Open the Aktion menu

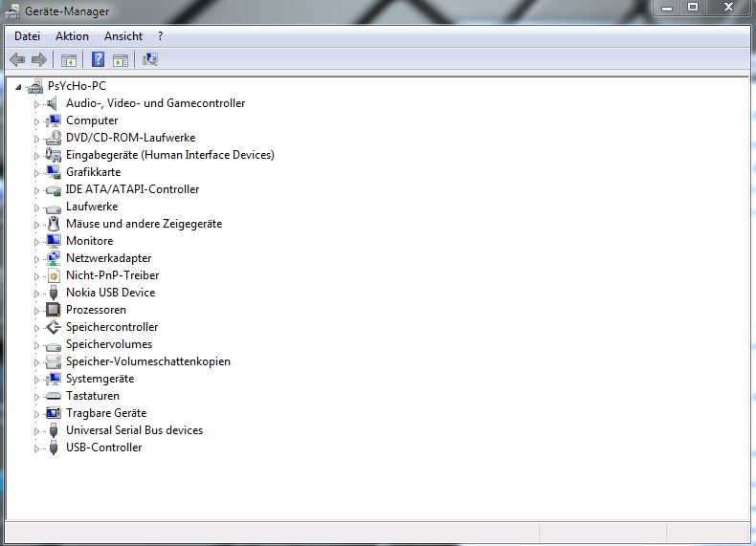point(72,36)
